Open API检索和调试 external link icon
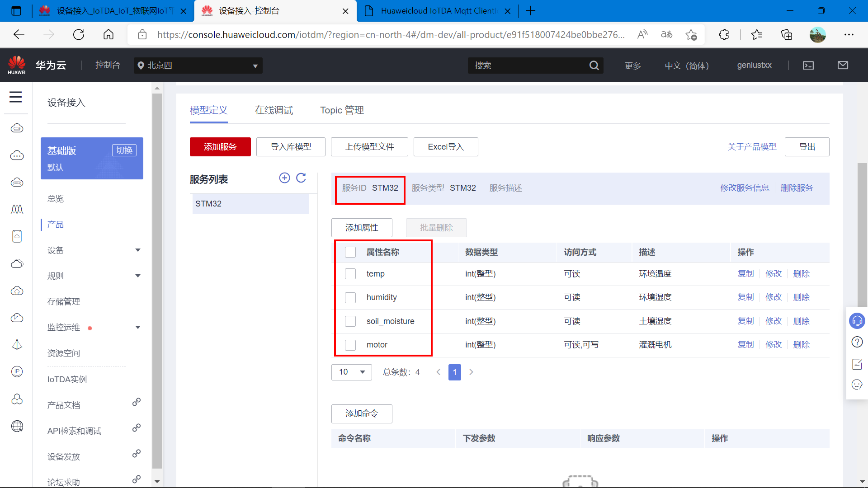 coord(136,428)
